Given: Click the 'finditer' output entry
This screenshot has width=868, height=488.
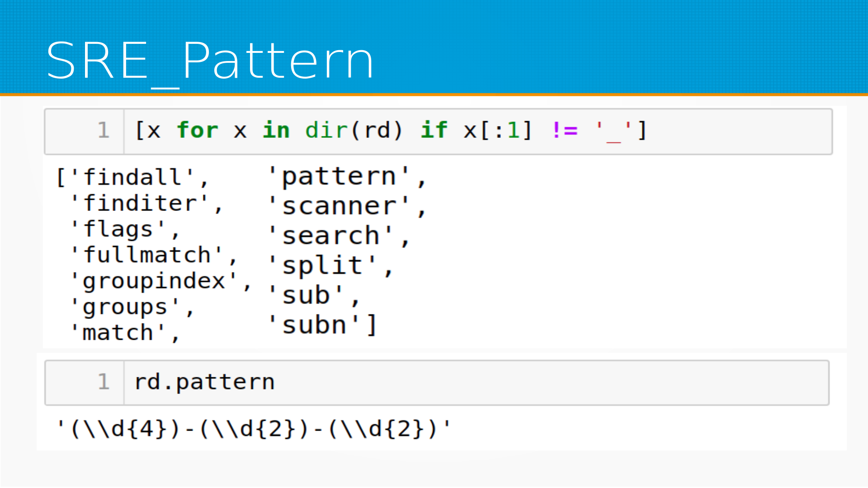Looking at the screenshot, I should [x=140, y=203].
